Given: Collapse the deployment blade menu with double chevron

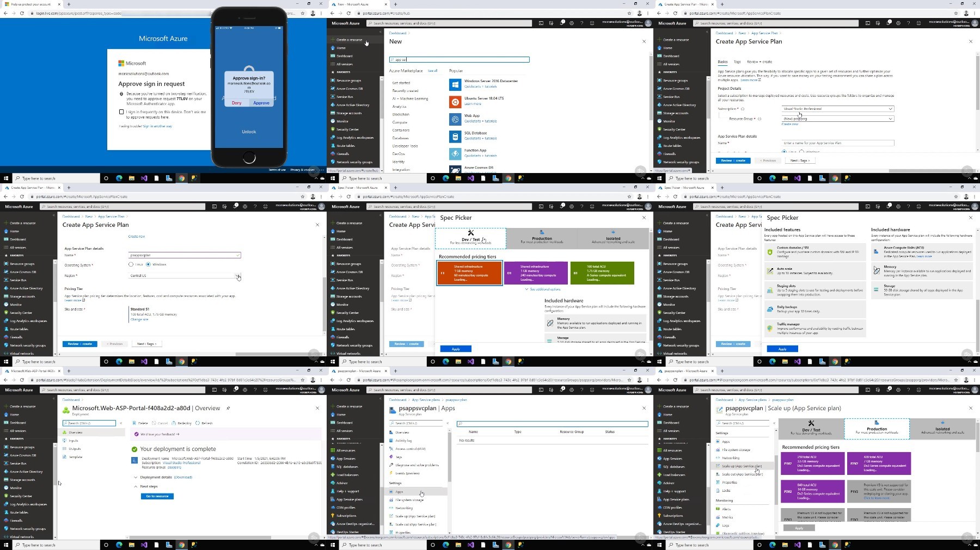Looking at the screenshot, I should (x=120, y=423).
